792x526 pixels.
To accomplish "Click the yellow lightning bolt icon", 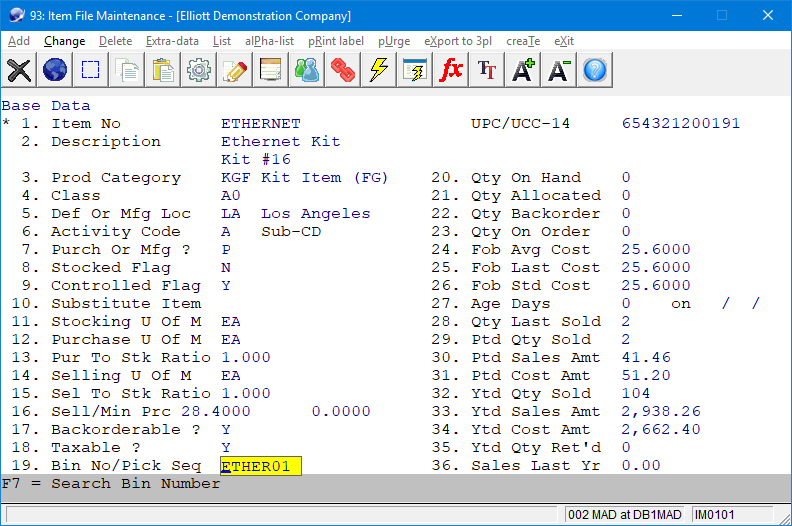I will click(x=378, y=70).
